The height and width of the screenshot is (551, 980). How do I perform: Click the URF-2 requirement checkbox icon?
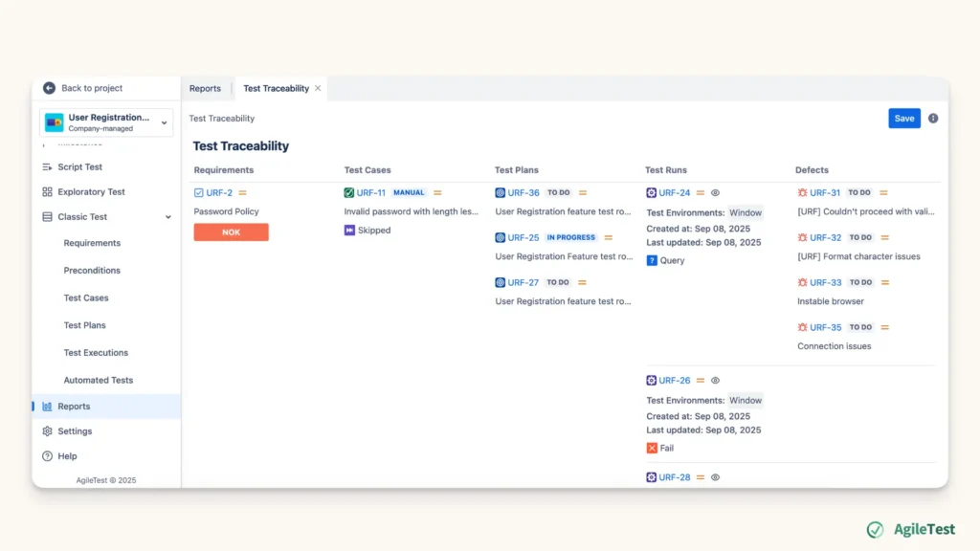point(199,193)
